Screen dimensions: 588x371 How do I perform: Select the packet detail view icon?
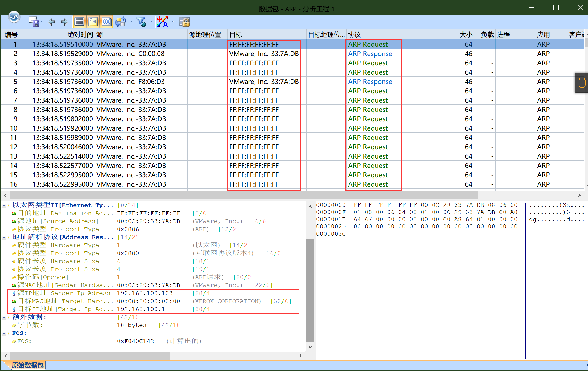click(x=93, y=21)
